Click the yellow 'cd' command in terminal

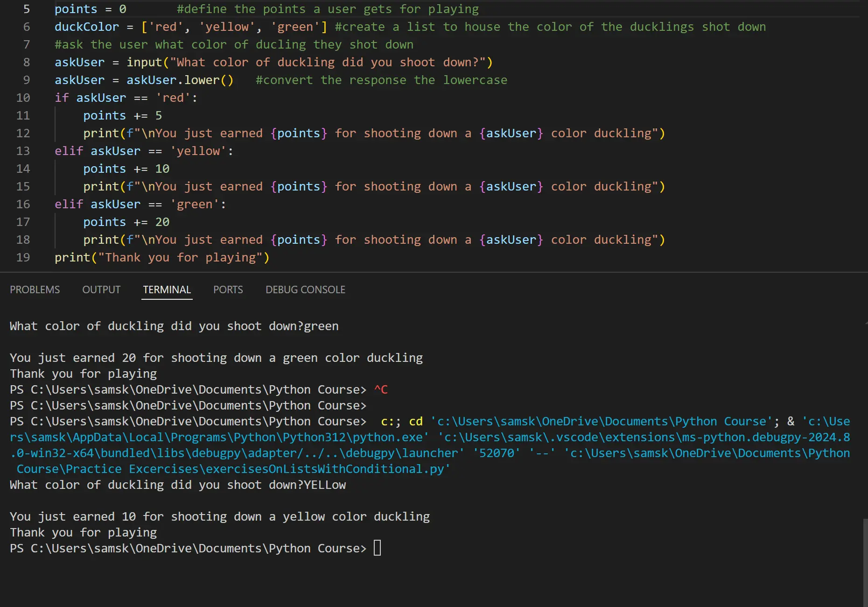tap(416, 421)
